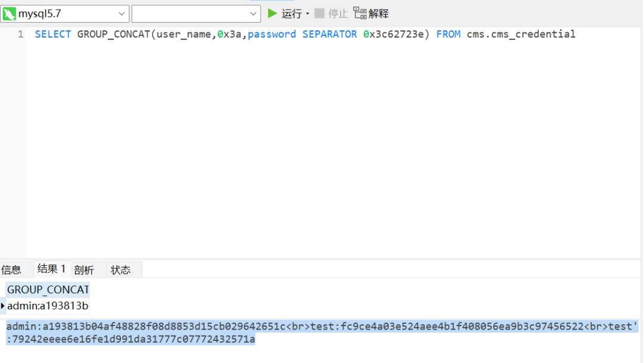Screen dimensions: 644x363
Task: Switch to the 状态 tab
Action: (120, 270)
